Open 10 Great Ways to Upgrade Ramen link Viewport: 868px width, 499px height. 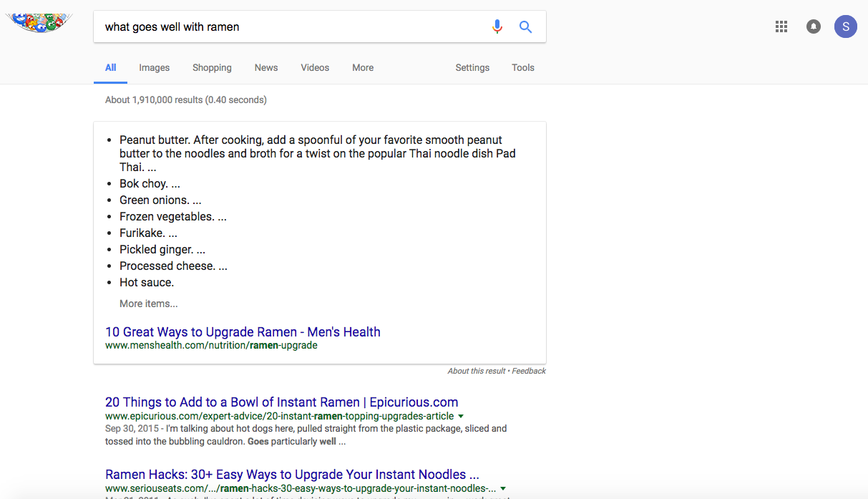point(243,332)
